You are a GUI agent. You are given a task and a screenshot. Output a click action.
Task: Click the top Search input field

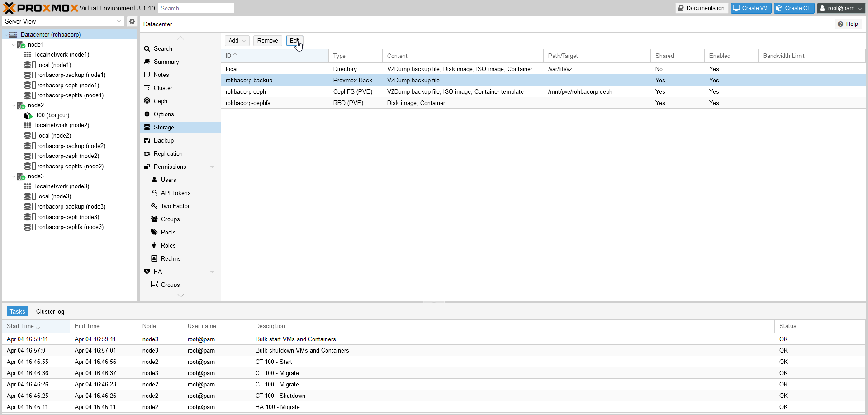coord(196,8)
